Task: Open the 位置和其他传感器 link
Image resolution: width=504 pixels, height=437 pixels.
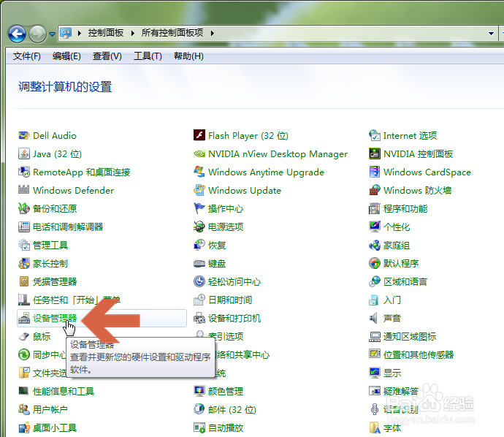Action: click(419, 355)
